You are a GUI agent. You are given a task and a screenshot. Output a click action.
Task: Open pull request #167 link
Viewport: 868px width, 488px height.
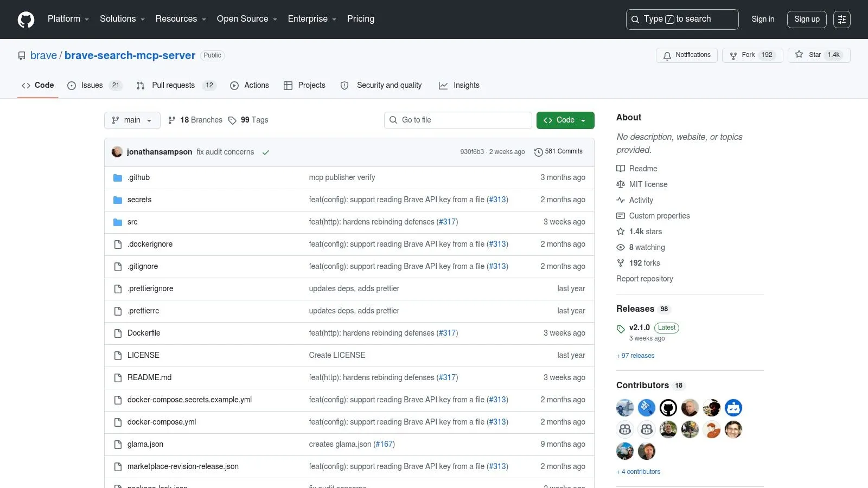click(x=384, y=444)
